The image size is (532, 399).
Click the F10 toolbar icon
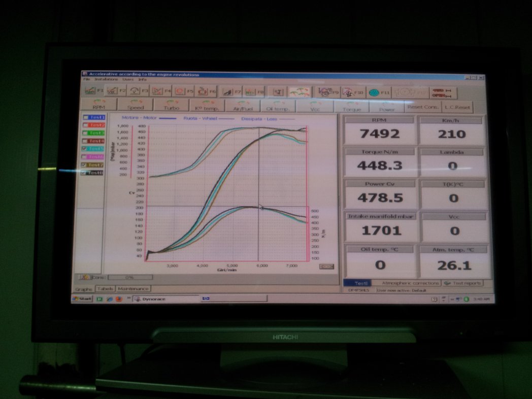[349, 92]
